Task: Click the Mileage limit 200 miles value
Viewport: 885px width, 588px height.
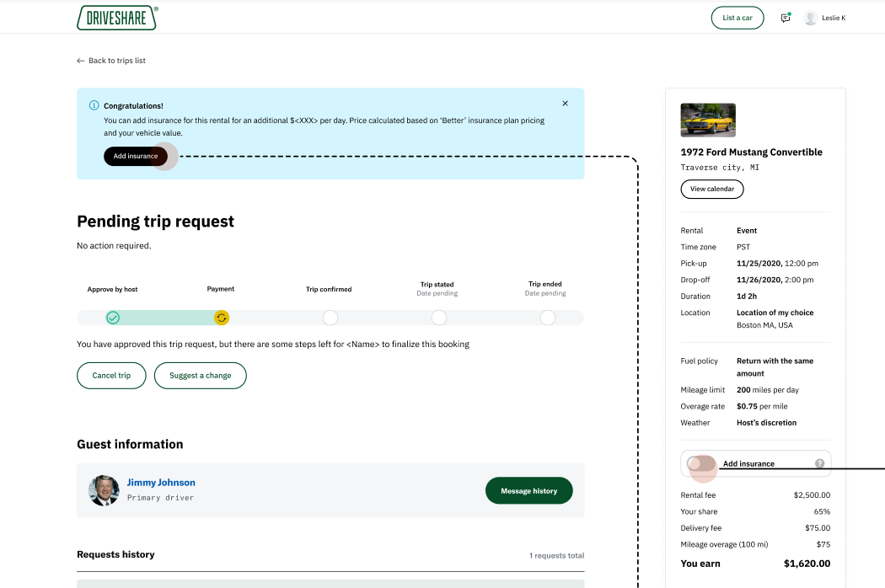Action: coord(768,390)
